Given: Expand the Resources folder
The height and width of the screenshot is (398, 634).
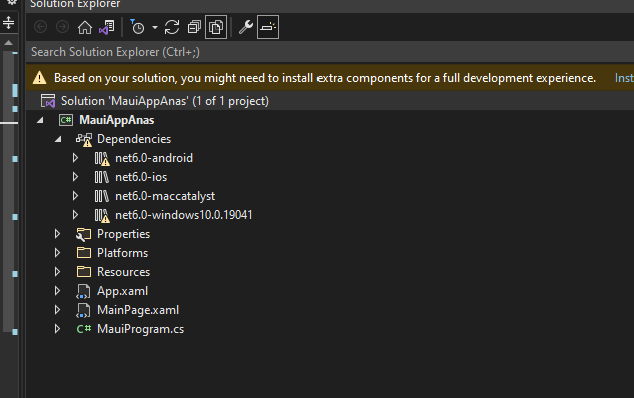Looking at the screenshot, I should point(57,272).
